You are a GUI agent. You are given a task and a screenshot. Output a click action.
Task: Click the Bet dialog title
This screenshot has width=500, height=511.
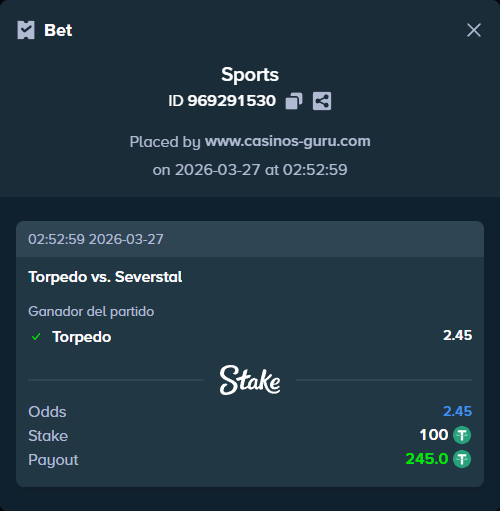[58, 30]
